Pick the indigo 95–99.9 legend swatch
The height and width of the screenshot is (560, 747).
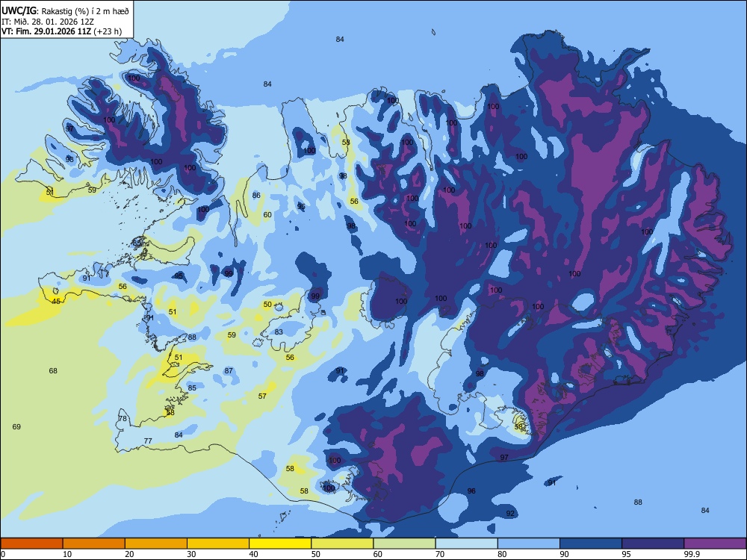(653, 544)
